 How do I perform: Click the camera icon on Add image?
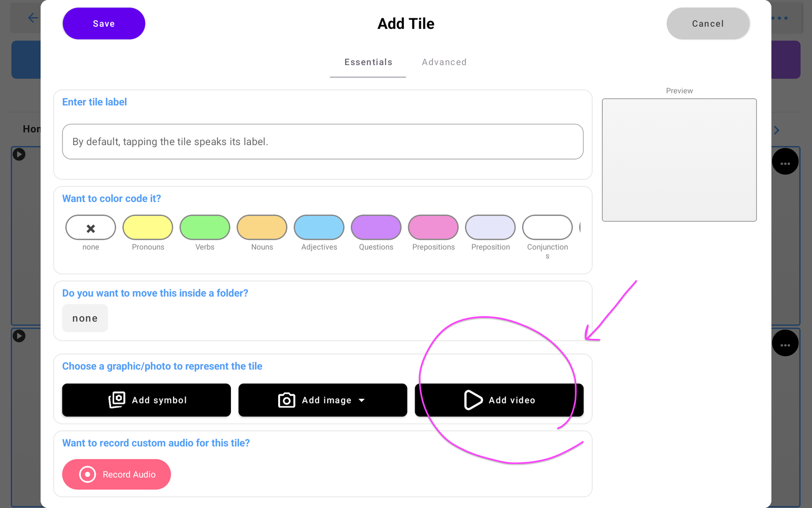(x=287, y=400)
